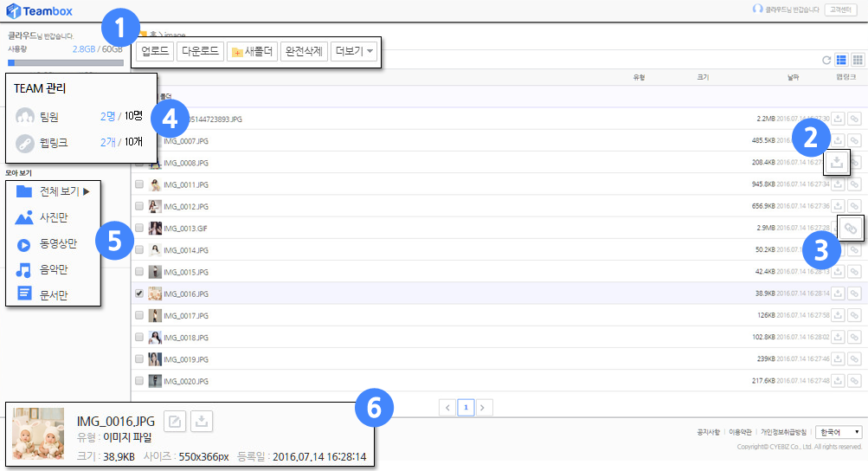The height and width of the screenshot is (471, 868).
Task: Download IMG_0016.JPG from the details panel
Action: tap(201, 422)
